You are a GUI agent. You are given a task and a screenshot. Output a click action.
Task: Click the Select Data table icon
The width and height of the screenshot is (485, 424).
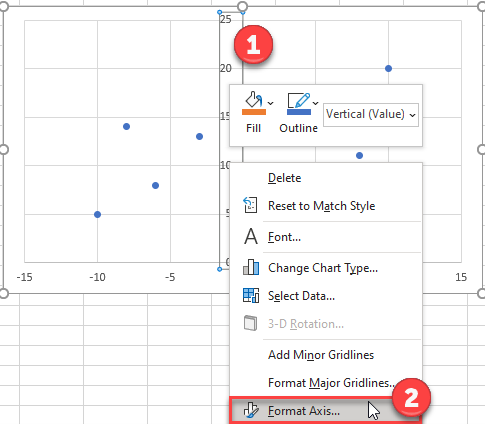(251, 295)
